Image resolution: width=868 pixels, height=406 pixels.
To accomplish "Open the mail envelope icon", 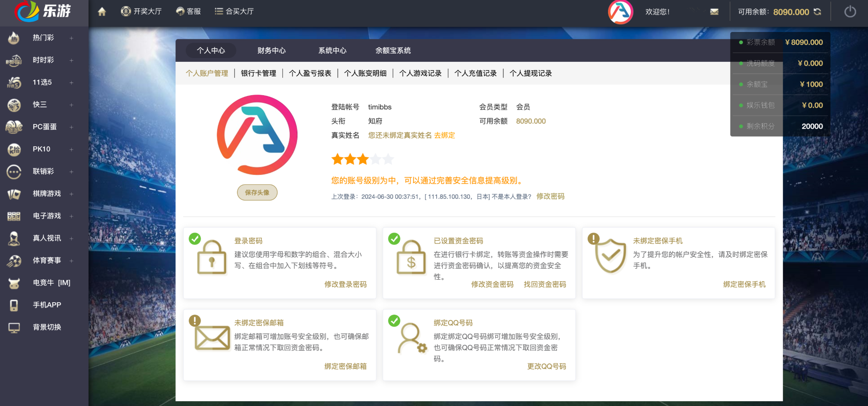I will 714,12.
